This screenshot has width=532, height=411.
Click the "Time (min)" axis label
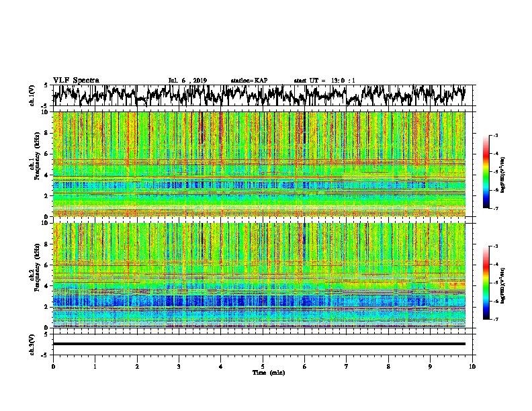(269, 373)
